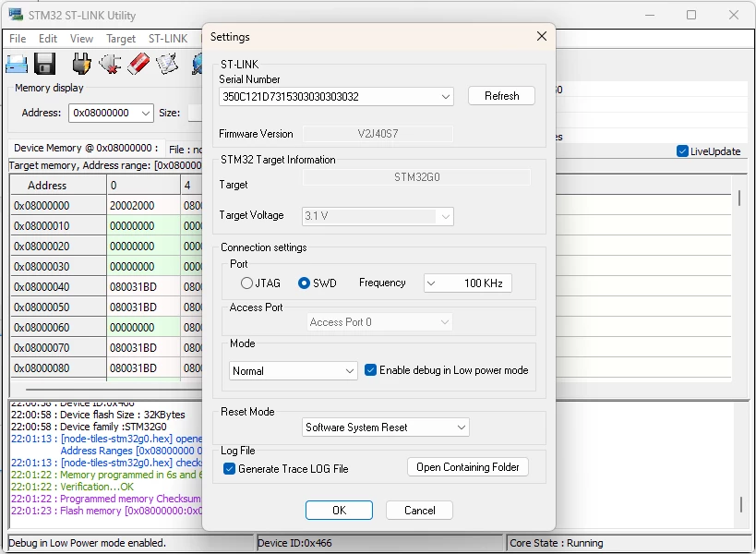Toggle Enable debug in Low power mode
This screenshot has width=756, height=554.
(x=370, y=370)
